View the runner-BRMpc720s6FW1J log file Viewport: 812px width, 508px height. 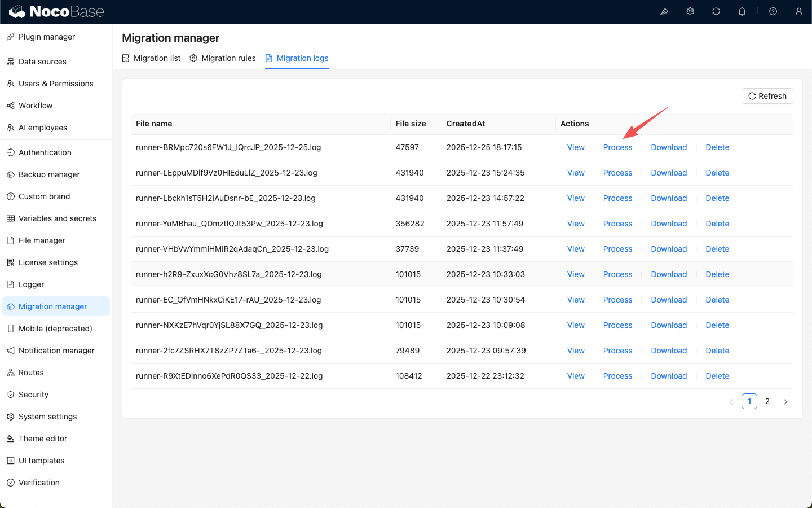coord(576,147)
